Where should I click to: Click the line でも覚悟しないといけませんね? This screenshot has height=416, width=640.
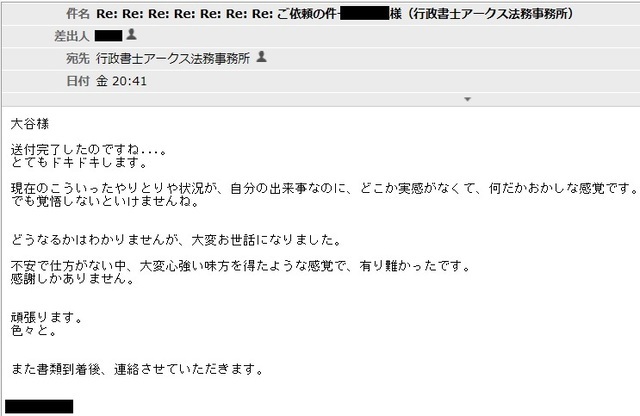[x=105, y=201]
